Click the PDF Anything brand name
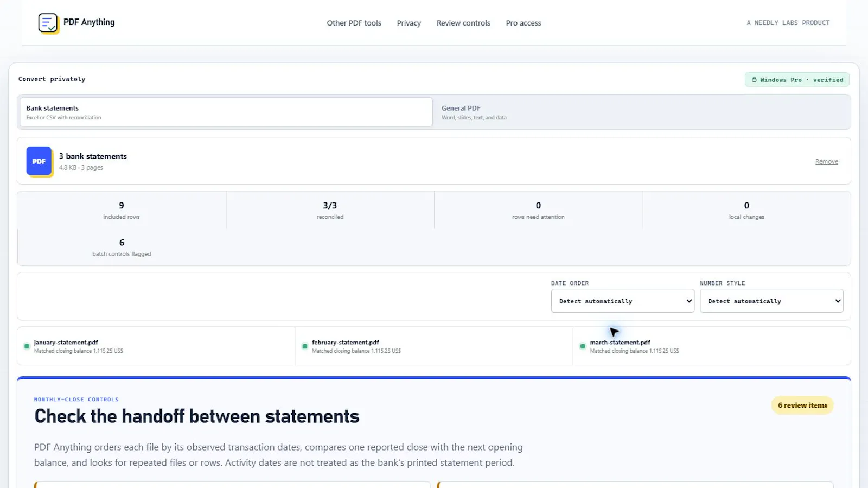The image size is (868, 488). click(89, 22)
